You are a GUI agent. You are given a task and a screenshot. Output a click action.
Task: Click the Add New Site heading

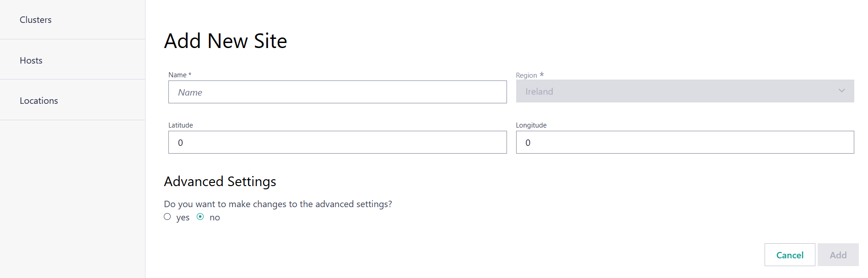225,41
